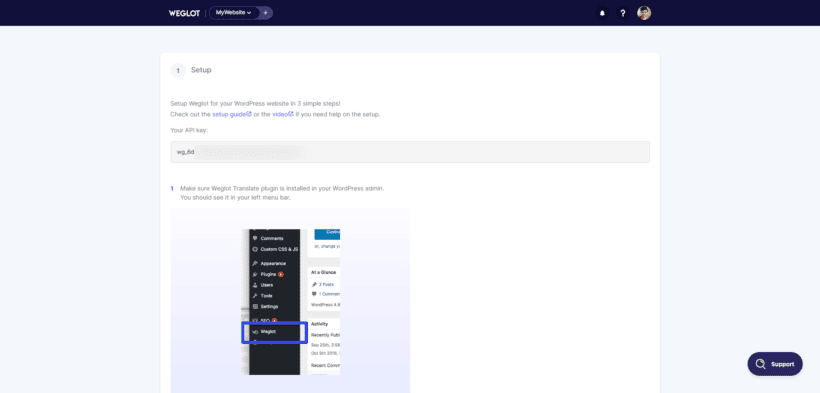Click the 'Your API key:' label

pos(189,130)
